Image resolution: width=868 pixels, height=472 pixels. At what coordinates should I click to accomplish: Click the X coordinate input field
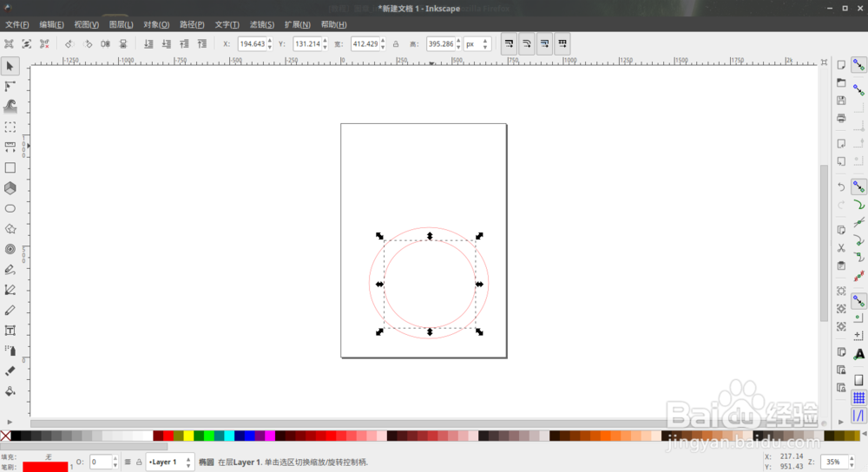pyautogui.click(x=252, y=43)
